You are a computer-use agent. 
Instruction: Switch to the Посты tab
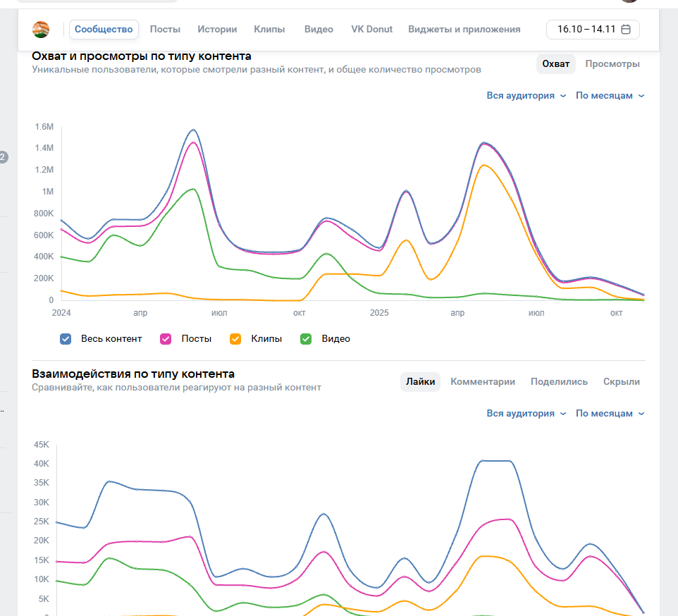pyautogui.click(x=165, y=30)
